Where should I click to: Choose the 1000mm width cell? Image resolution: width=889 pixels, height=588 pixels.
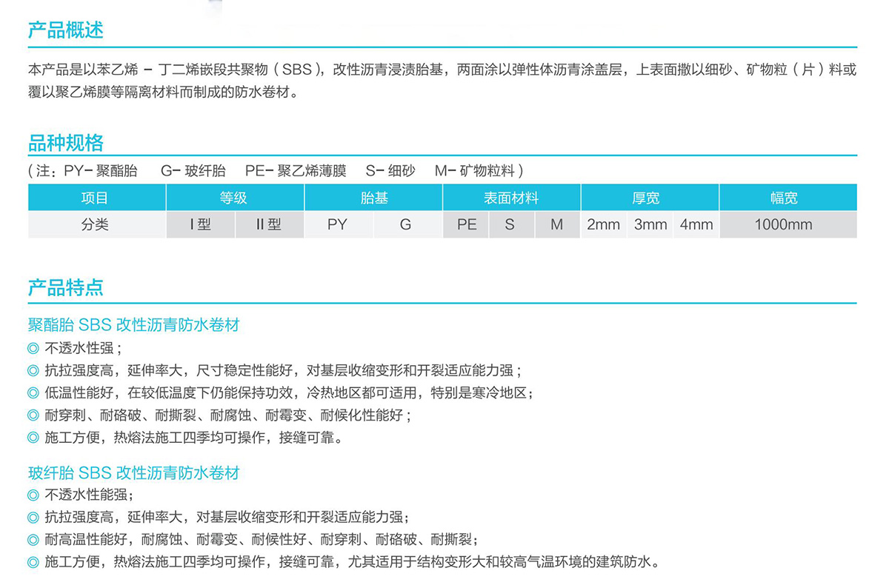788,224
